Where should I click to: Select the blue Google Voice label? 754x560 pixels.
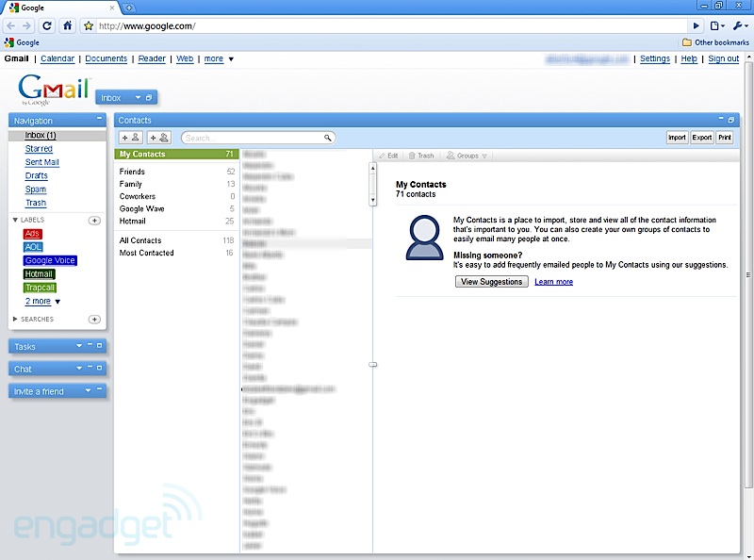point(50,260)
